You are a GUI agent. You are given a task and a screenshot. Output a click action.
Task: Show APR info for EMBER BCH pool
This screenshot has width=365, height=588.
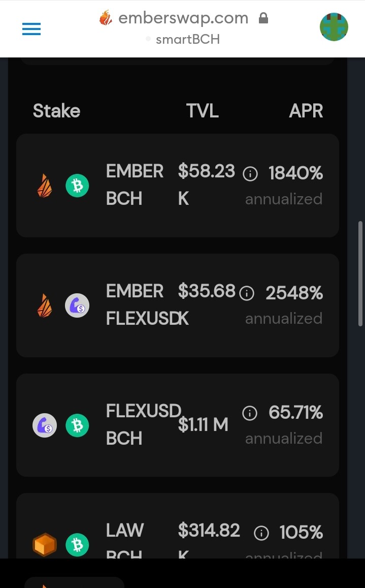coord(250,174)
